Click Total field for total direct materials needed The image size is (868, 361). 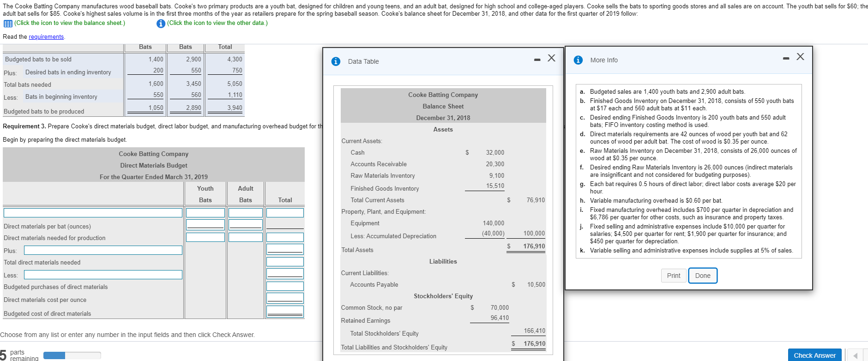coord(285,262)
